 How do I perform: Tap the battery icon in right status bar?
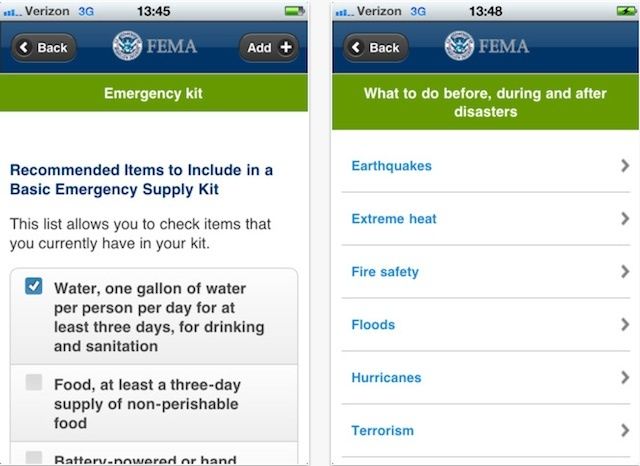624,11
